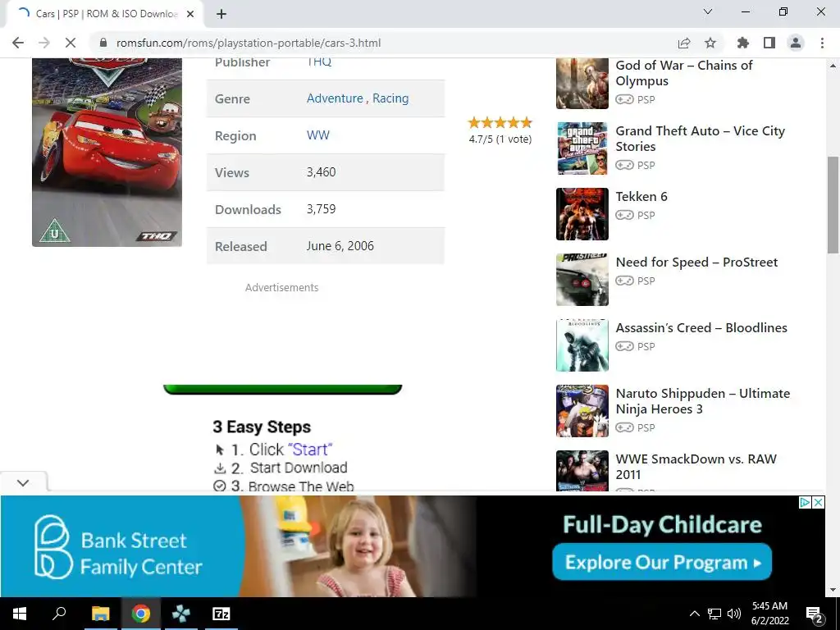This screenshot has width=840, height=630.
Task: View site security lock info
Action: [x=103, y=43]
